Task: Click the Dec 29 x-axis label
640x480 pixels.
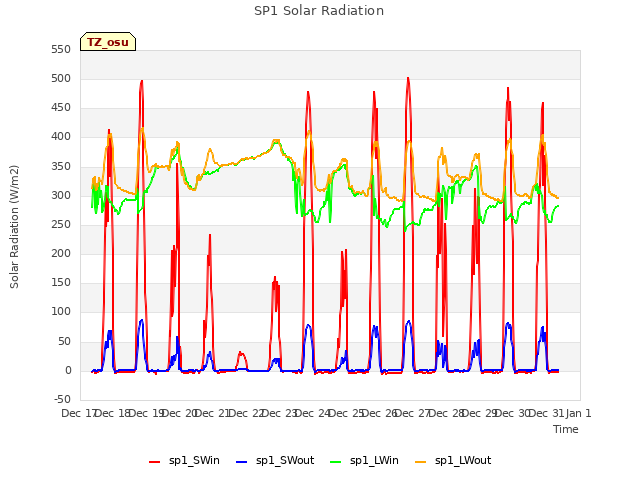Action: 480,413
